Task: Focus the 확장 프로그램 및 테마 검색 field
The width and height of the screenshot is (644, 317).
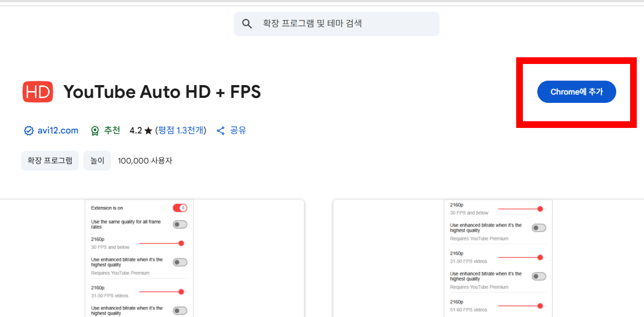Action: point(336,24)
